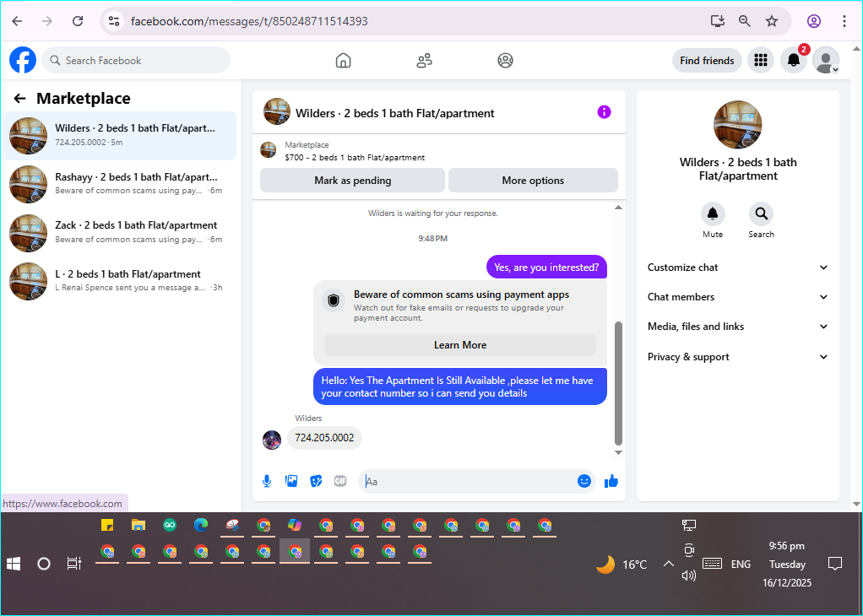Click the back arrow beside Marketplace

click(x=19, y=99)
